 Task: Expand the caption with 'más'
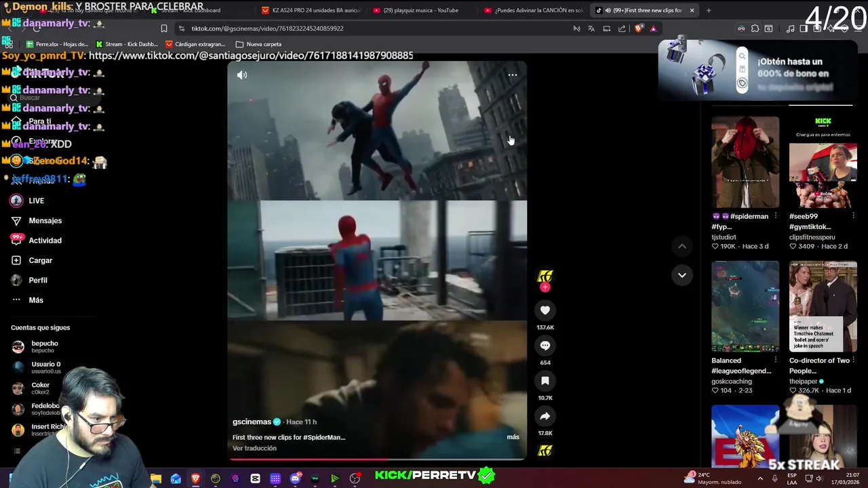tap(513, 437)
